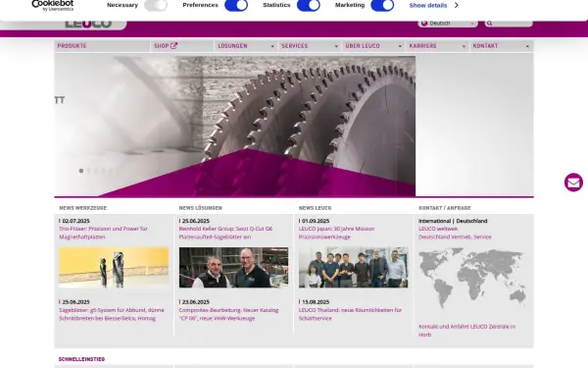This screenshot has height=368, width=588.
Task: Open Sägeblätter g5-System news link
Action: click(x=112, y=314)
